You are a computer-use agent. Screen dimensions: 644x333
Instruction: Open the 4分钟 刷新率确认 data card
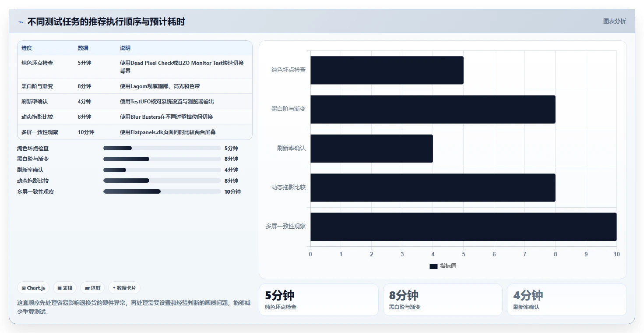point(567,300)
